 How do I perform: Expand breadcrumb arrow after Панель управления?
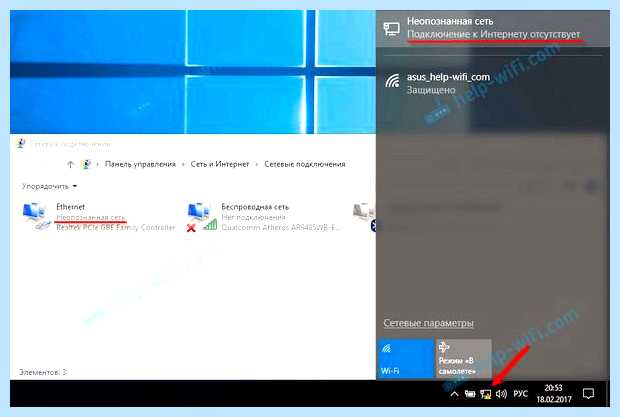(x=183, y=164)
